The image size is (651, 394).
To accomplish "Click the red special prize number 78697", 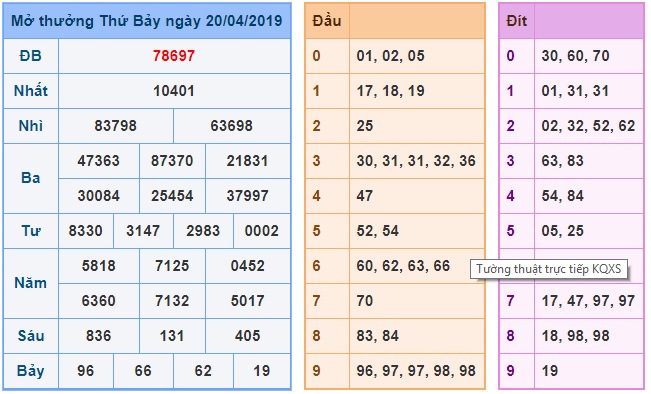I will (174, 56).
